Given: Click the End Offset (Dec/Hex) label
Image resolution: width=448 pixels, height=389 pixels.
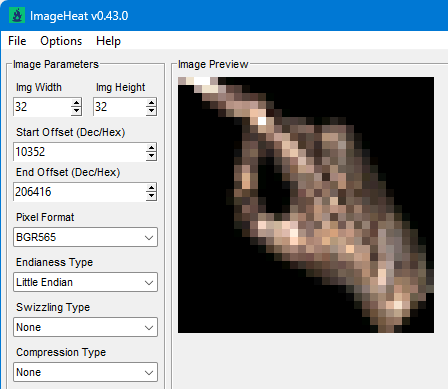Looking at the screenshot, I should [68, 172].
